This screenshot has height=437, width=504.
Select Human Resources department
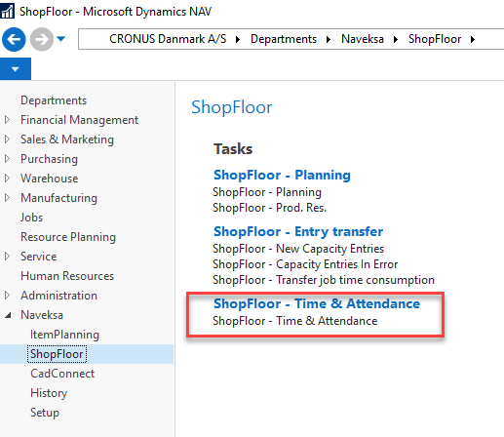tap(67, 276)
